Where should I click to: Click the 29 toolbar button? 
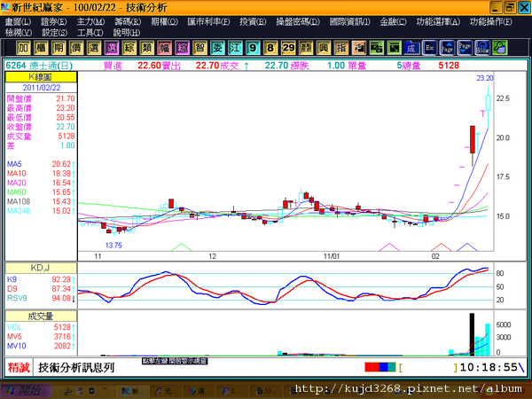288,48
